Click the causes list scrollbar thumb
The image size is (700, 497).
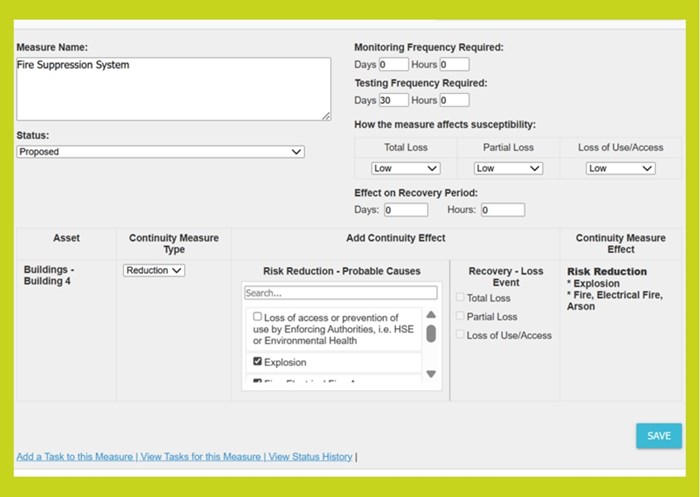(431, 334)
